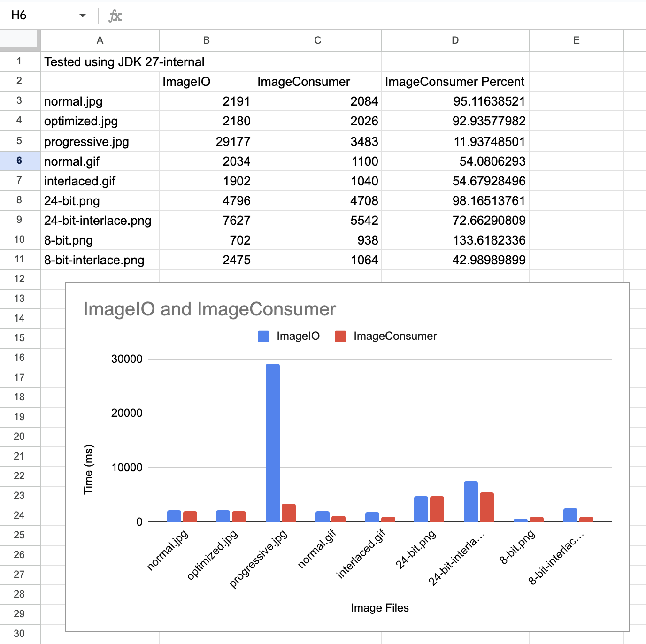Select row 6 header
The image size is (646, 644).
click(x=19, y=161)
